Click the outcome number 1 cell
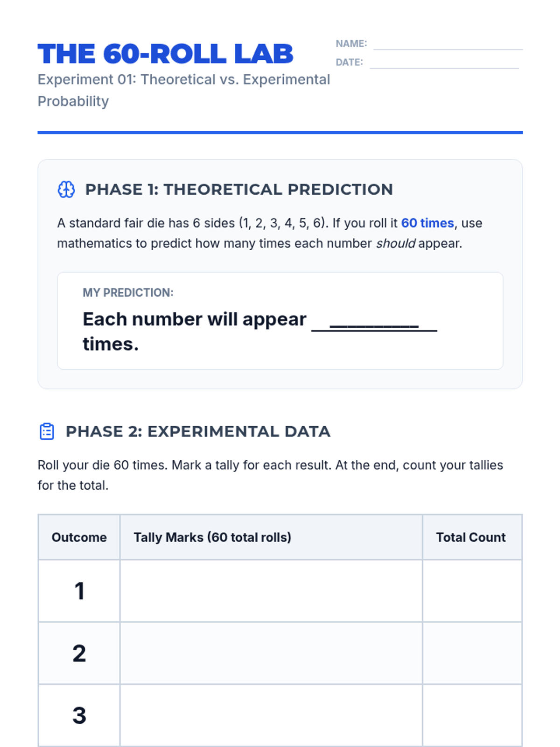This screenshot has width=560, height=747. pyautogui.click(x=79, y=591)
